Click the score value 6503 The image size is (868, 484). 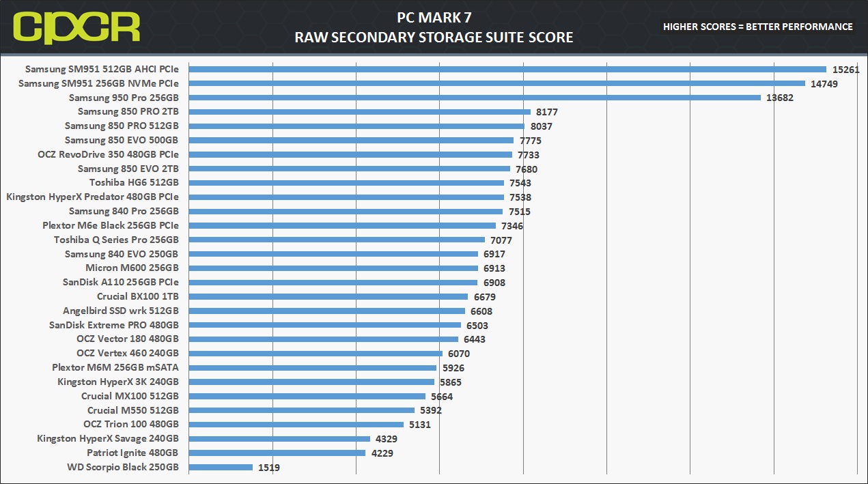477,326
